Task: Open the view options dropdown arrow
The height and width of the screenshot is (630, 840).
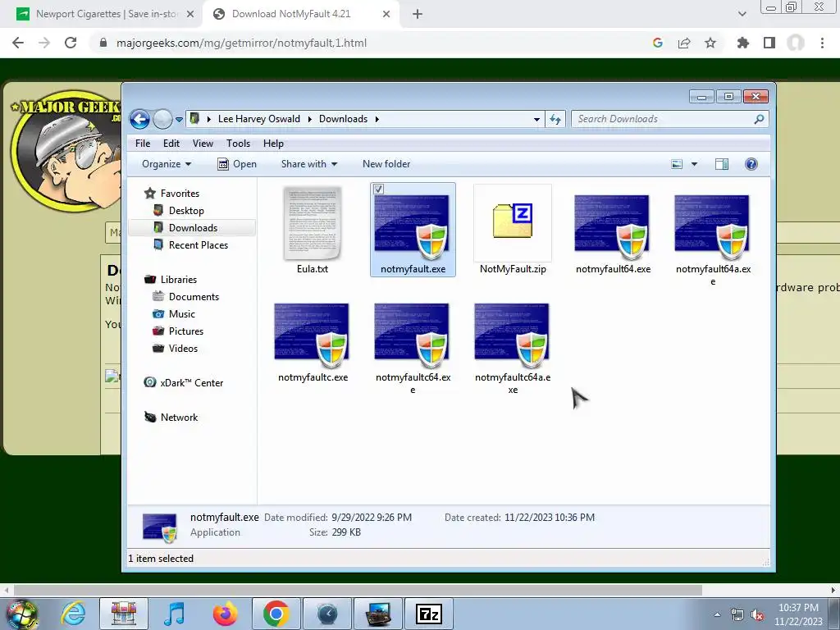Action: (x=694, y=164)
